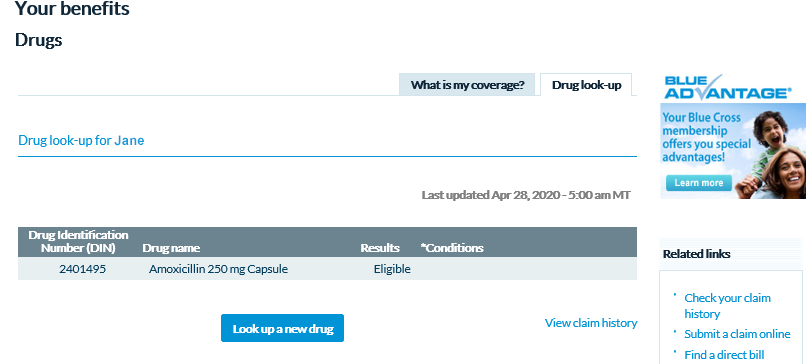Screen dimensions: 806x364
Task: Click the Related links heading
Action: (697, 254)
